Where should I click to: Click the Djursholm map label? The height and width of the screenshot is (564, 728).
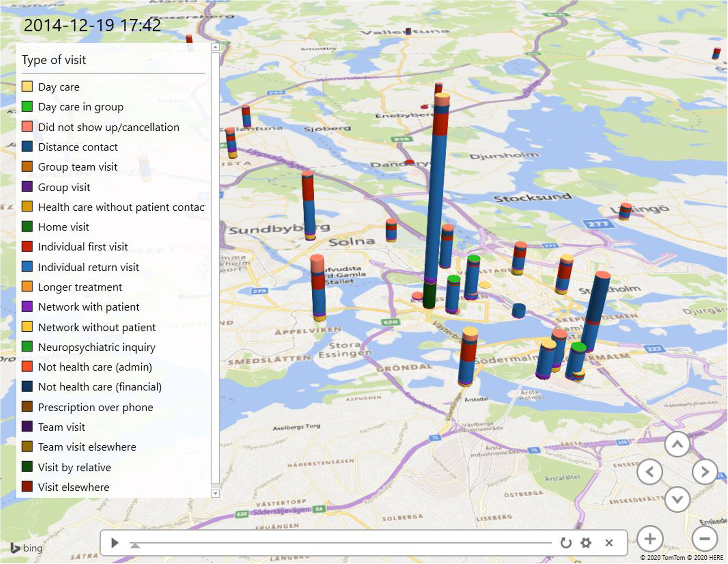click(x=504, y=156)
